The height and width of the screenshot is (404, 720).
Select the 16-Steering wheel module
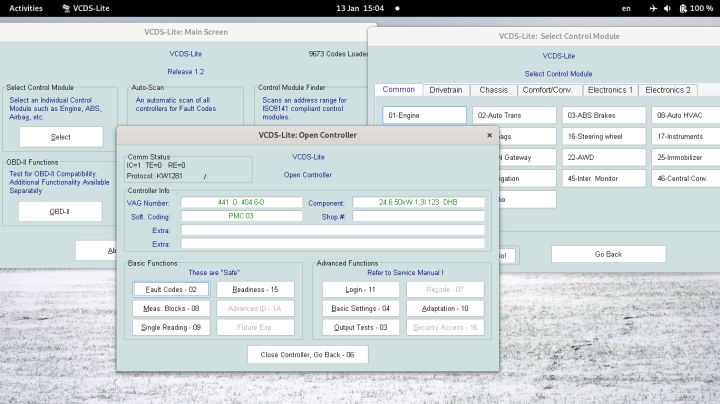(604, 136)
